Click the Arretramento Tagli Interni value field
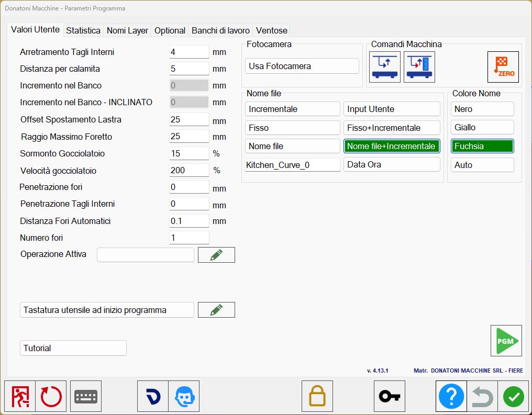 189,52
